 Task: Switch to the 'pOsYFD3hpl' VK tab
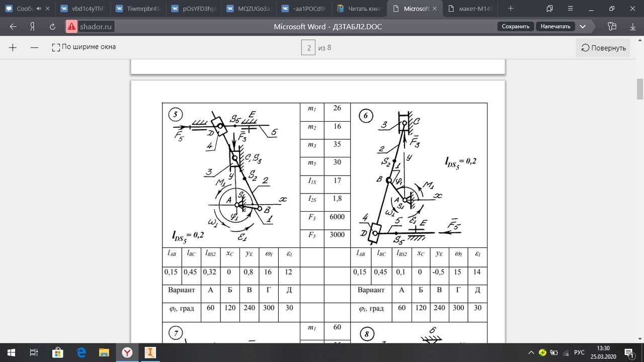pyautogui.click(x=193, y=9)
